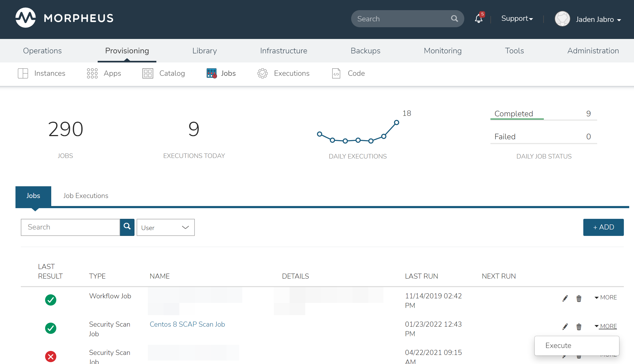This screenshot has width=634, height=364.
Task: Click the + ADD button
Action: click(x=603, y=227)
